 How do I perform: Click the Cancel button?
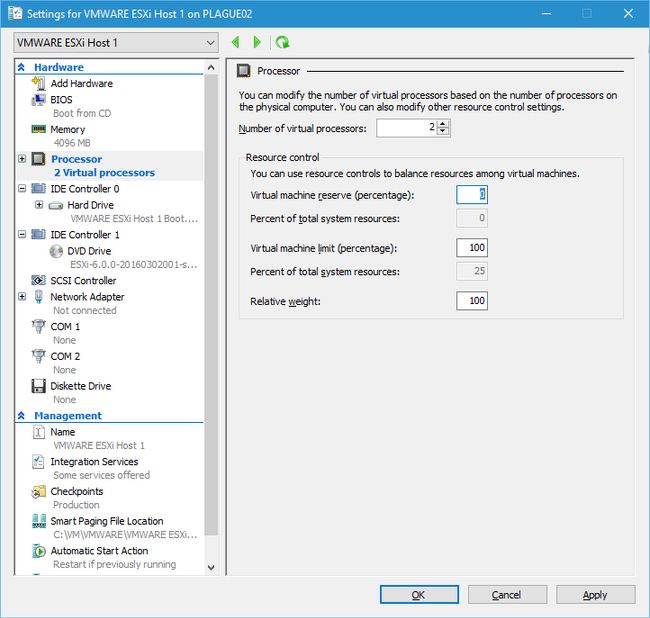click(x=507, y=595)
